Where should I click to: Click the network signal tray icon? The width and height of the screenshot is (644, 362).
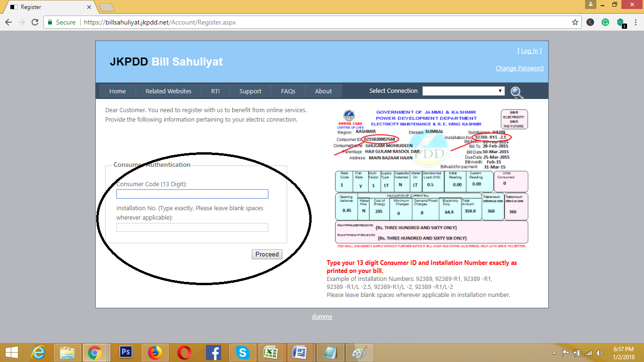(x=588, y=353)
